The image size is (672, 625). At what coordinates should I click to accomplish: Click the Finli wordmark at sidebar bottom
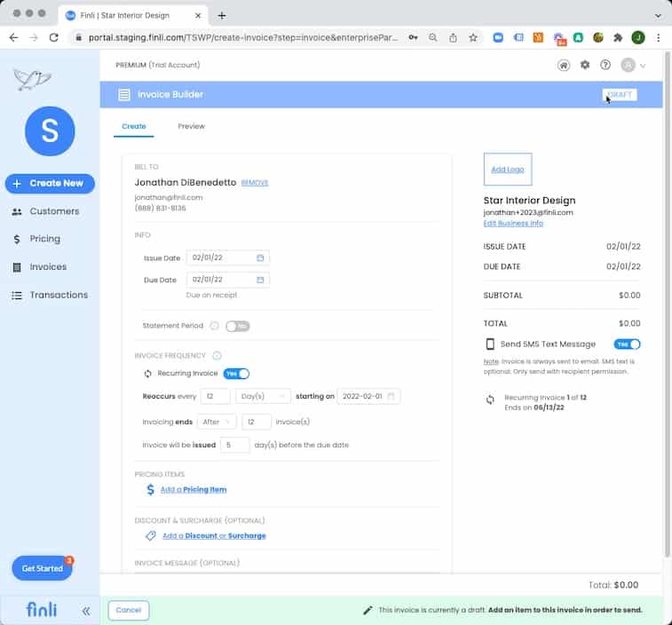tap(42, 609)
